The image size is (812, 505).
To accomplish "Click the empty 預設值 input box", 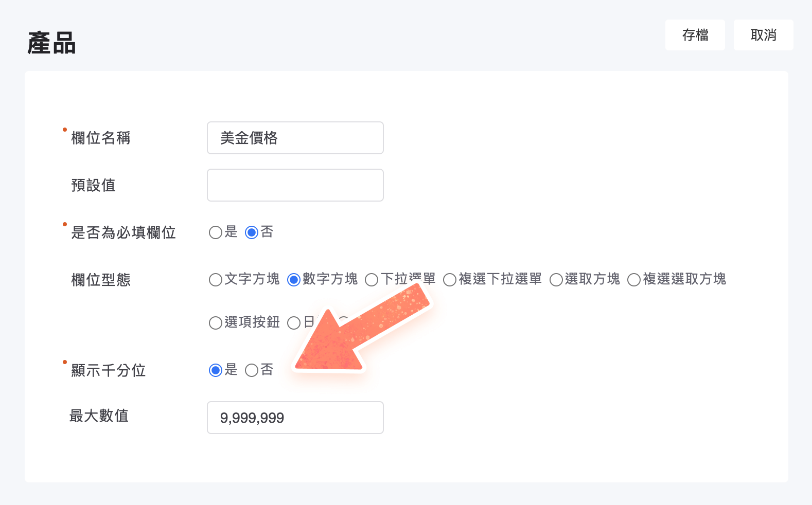I will 295,185.
